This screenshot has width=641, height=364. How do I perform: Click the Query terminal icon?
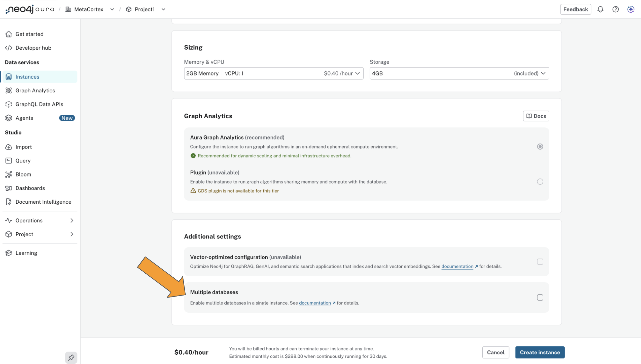pos(9,161)
